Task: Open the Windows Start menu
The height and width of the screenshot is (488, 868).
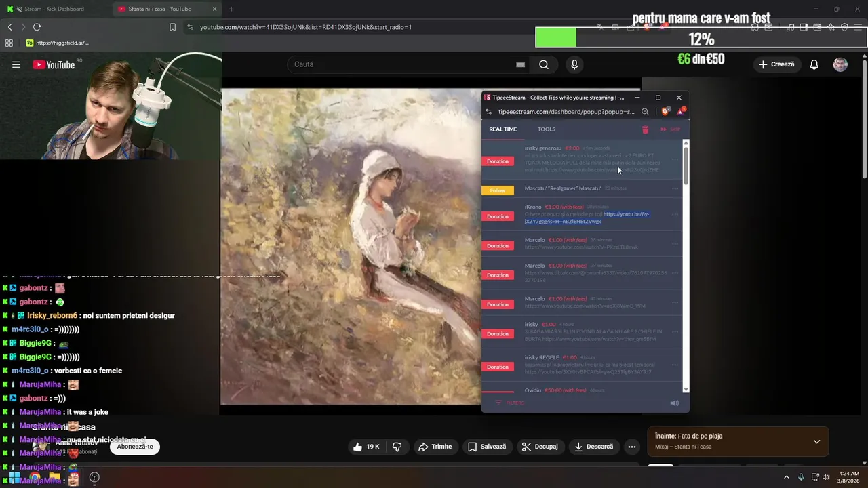Action: click(x=14, y=477)
